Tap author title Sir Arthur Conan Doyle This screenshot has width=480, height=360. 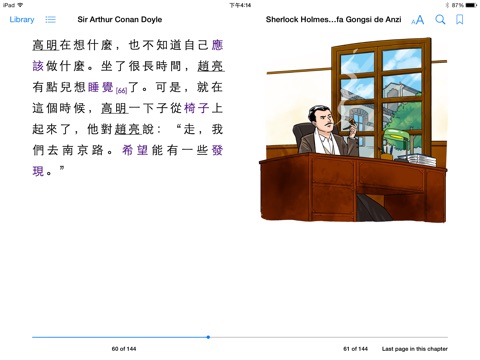120,20
